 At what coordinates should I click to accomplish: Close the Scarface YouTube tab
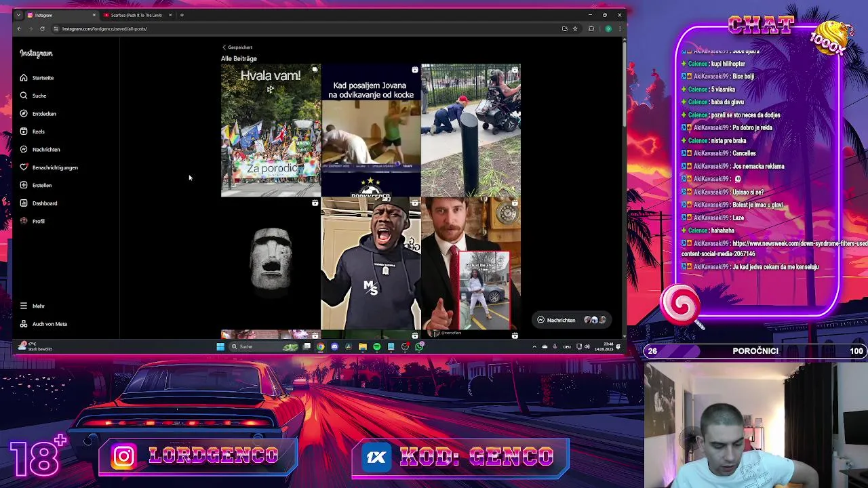pyautogui.click(x=170, y=15)
